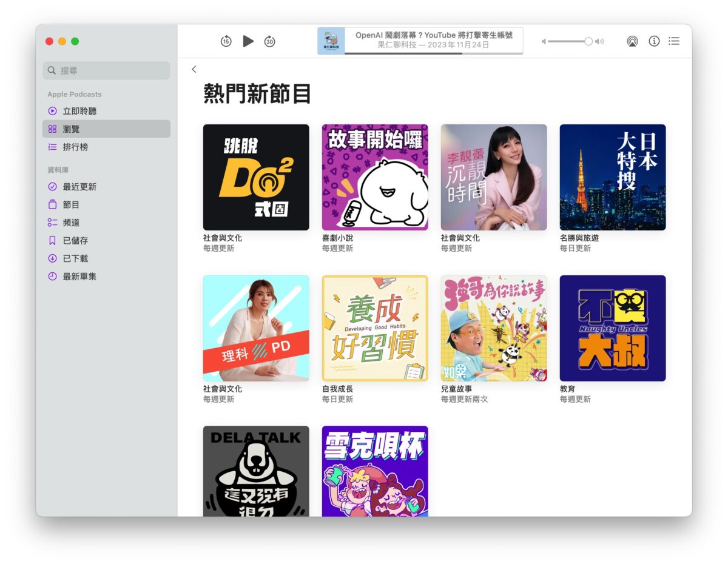Click the magnifier icon in search field

click(x=52, y=70)
